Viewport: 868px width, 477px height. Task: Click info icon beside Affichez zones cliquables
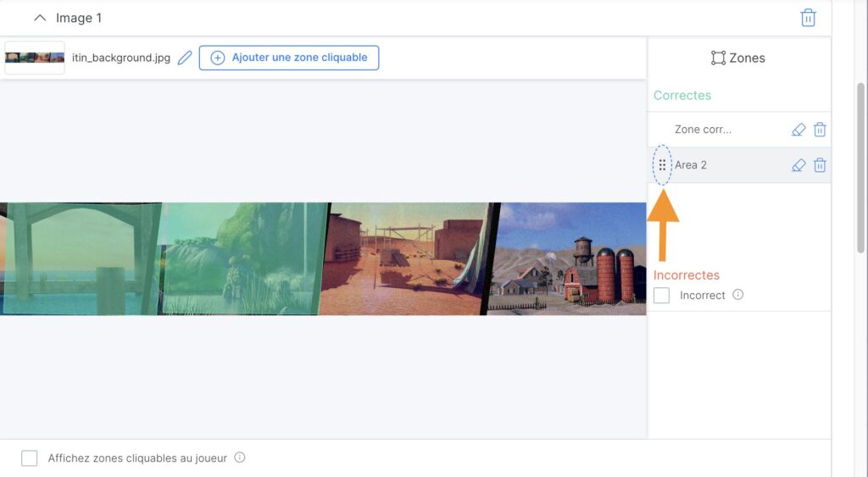[x=240, y=458]
